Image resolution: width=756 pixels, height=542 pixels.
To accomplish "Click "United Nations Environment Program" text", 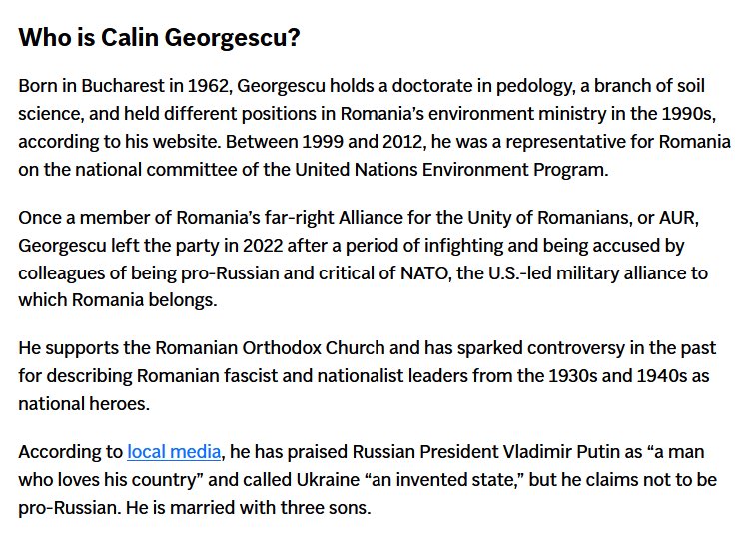I will tap(449, 170).
